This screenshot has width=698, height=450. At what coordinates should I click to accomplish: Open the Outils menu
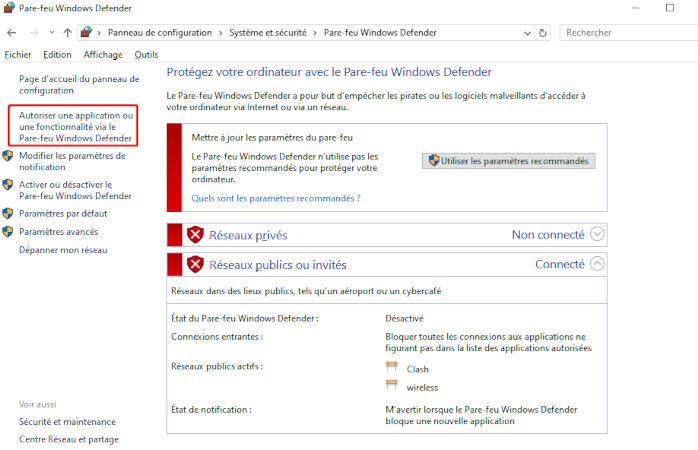pyautogui.click(x=146, y=54)
